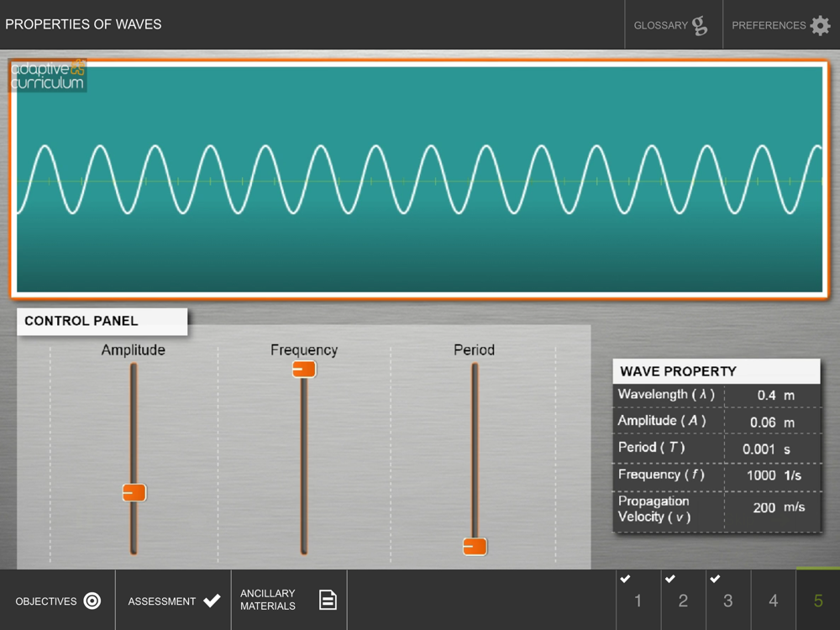Image resolution: width=840 pixels, height=630 pixels.
Task: Go to step 2 page tab
Action: pyautogui.click(x=683, y=601)
